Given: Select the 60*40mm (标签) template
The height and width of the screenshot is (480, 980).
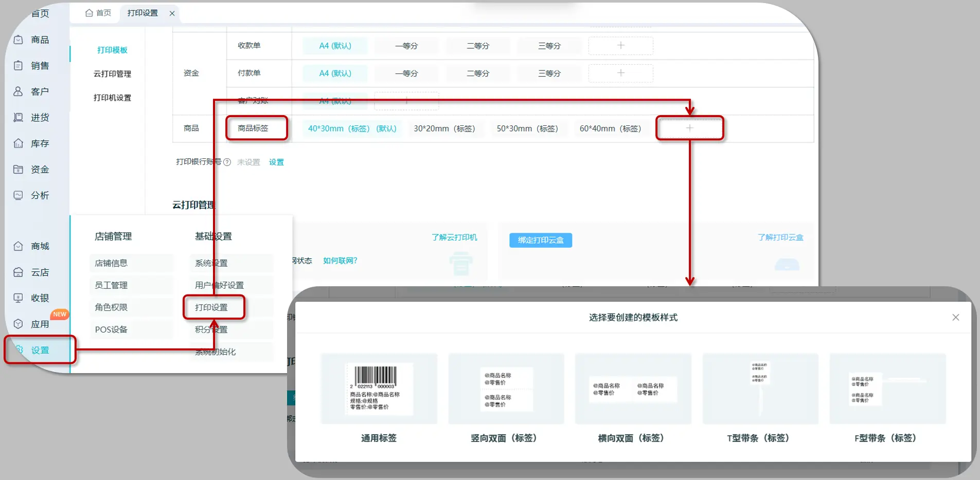Looking at the screenshot, I should tap(610, 128).
